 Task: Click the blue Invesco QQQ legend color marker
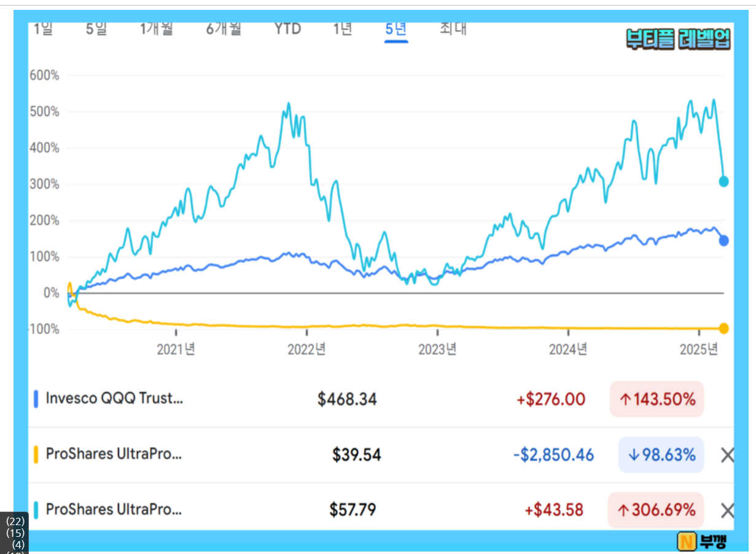point(36,399)
